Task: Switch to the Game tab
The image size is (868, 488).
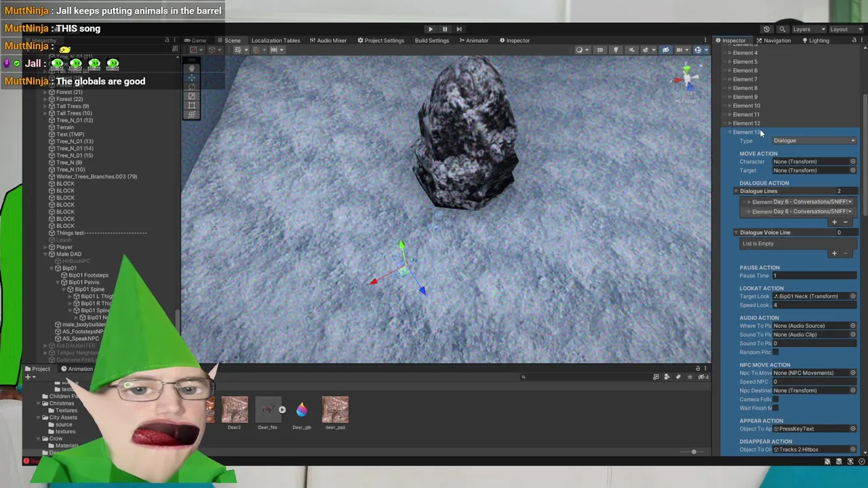Action: [x=195, y=41]
